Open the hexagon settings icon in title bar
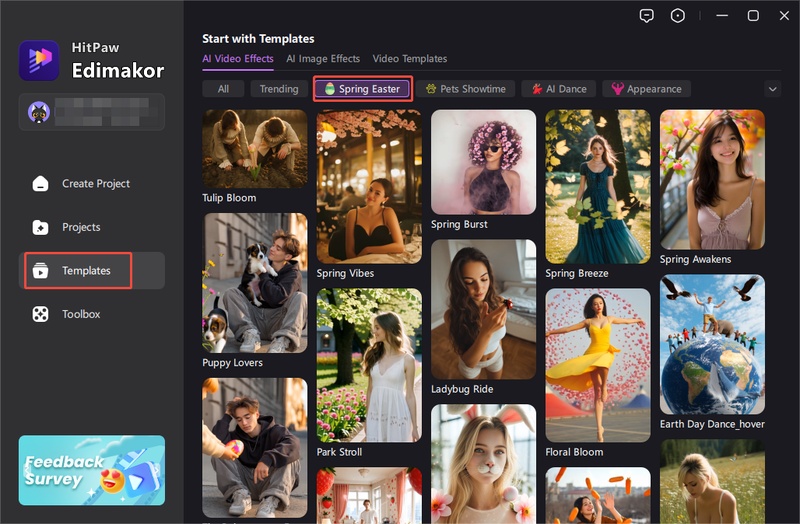 point(678,16)
